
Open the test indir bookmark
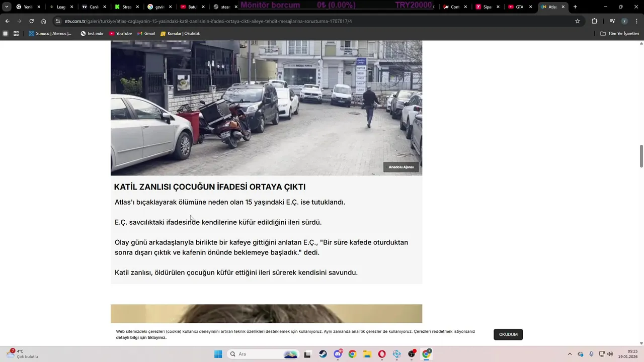pyautogui.click(x=92, y=34)
